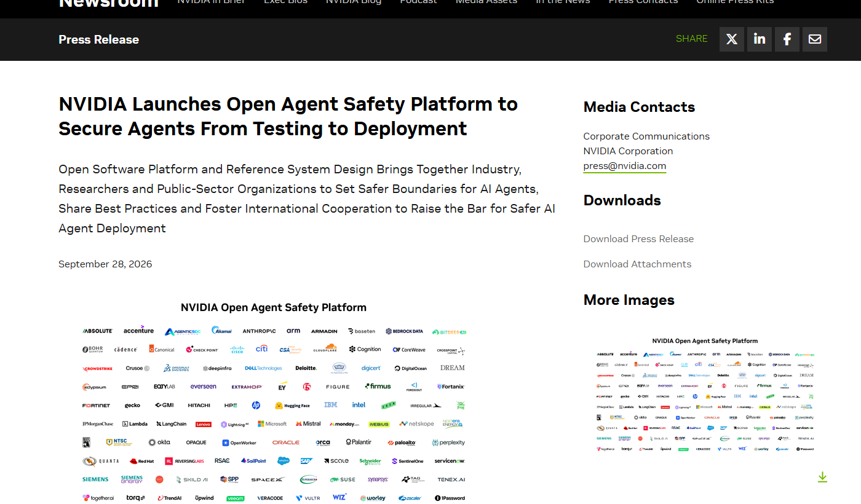Open the NVIDIA Blog navigation item
The width and height of the screenshot is (861, 504).
pyautogui.click(x=354, y=2)
